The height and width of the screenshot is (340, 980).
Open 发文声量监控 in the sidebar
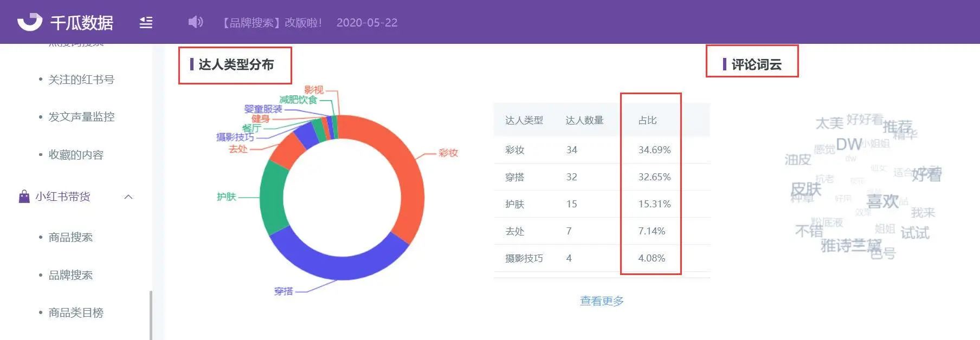coord(81,117)
